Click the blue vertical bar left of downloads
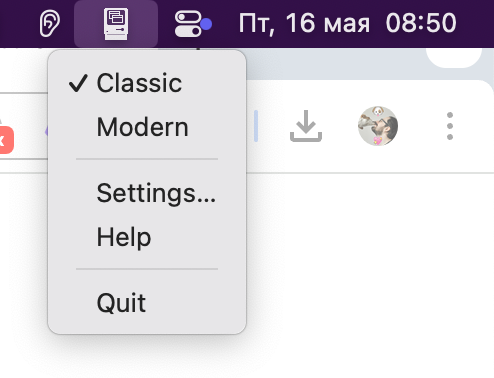This screenshot has height=378, width=494. pos(256,126)
